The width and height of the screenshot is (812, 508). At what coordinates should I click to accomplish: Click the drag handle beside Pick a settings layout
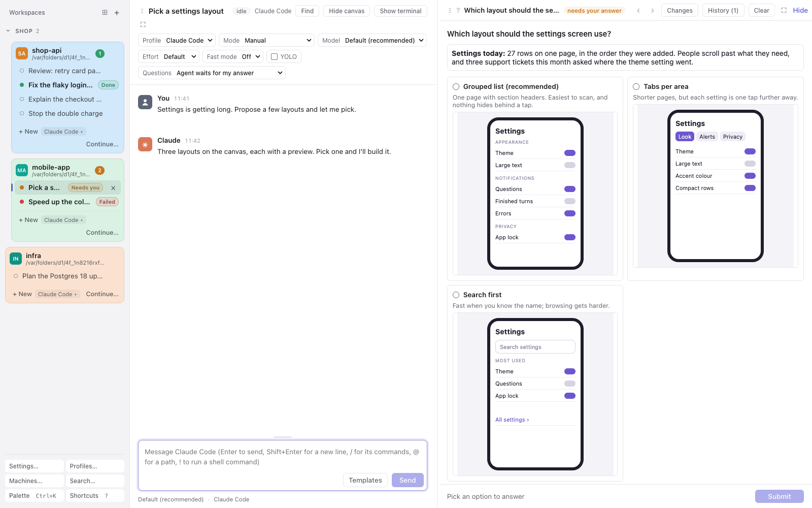pos(142,11)
